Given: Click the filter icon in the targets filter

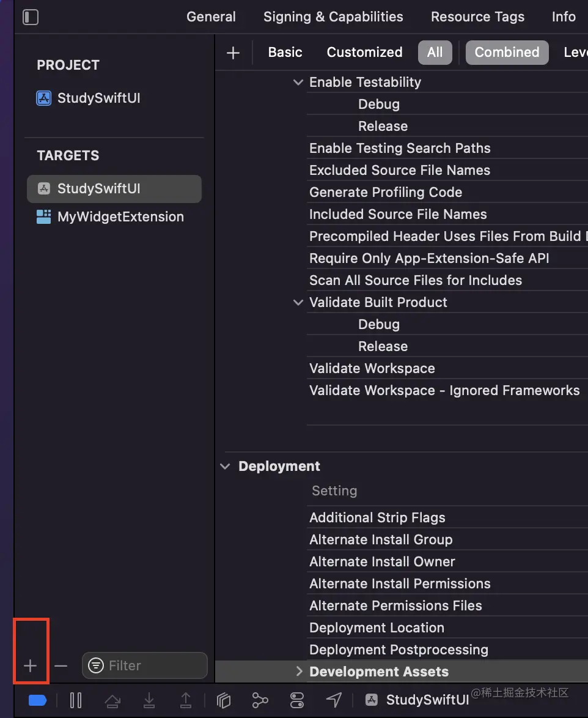Looking at the screenshot, I should coord(96,665).
